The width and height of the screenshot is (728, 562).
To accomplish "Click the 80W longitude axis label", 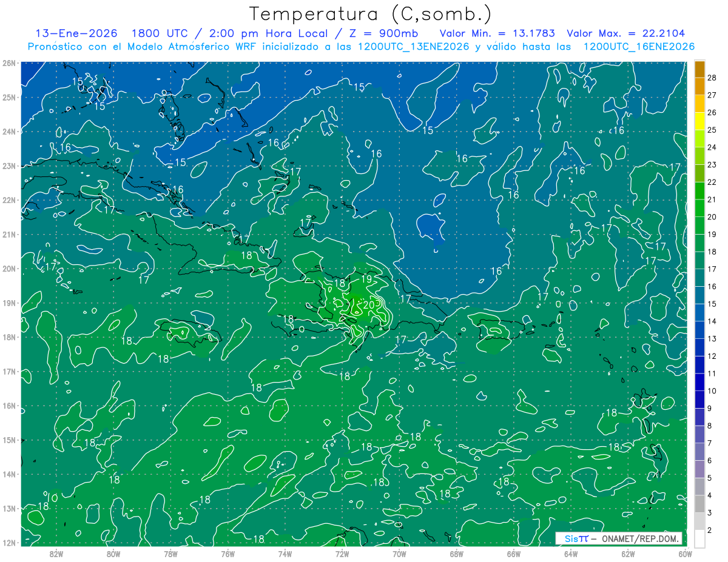I will click(113, 554).
